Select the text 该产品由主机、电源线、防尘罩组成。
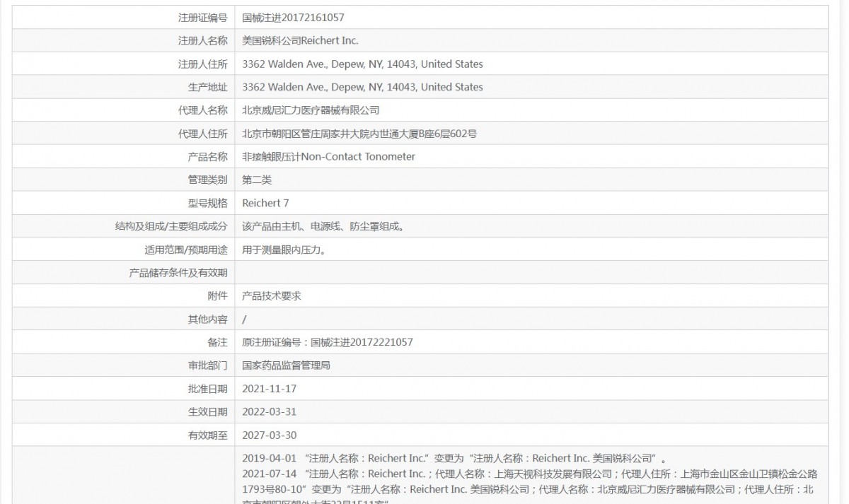This screenshot has height=504, width=849. pyautogui.click(x=325, y=227)
